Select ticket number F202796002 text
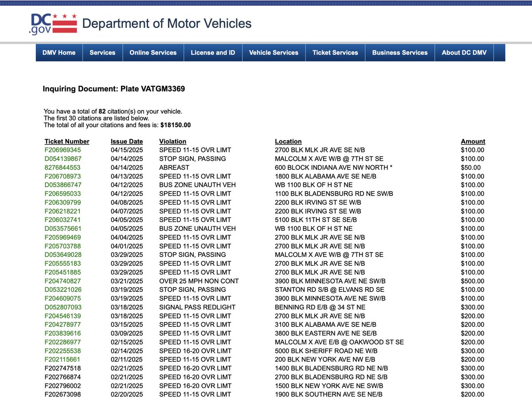532x419 pixels. point(63,386)
